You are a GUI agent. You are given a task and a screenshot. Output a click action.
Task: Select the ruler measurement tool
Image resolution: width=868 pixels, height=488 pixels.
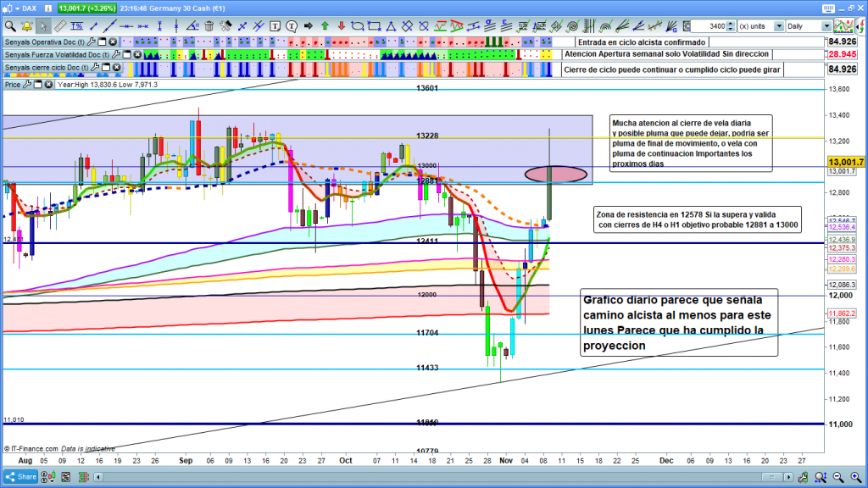[x=61, y=25]
